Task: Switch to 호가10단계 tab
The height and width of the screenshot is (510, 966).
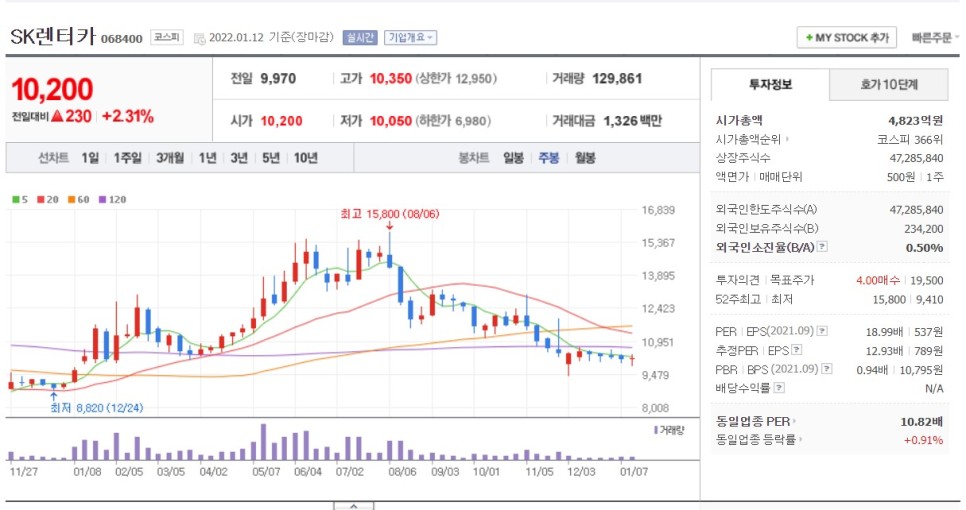Action: (888, 84)
